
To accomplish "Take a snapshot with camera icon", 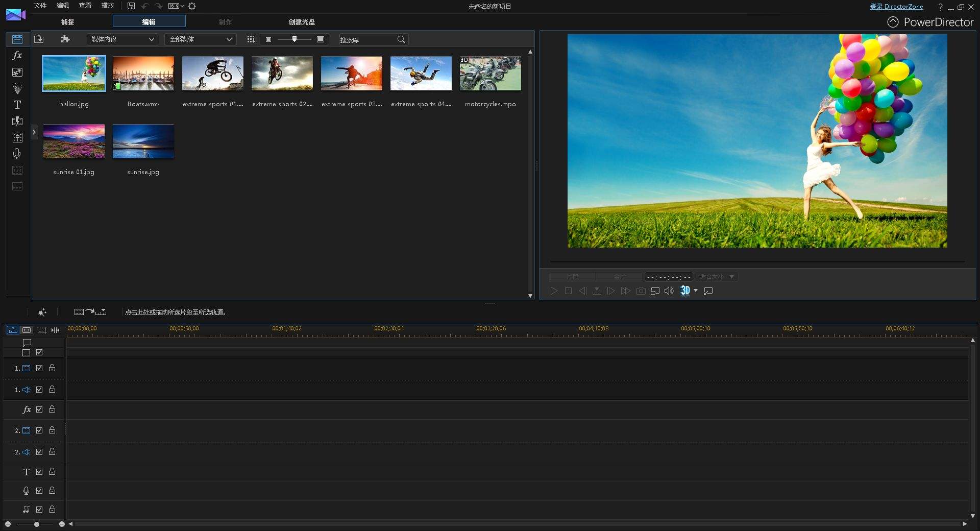I will click(x=641, y=291).
